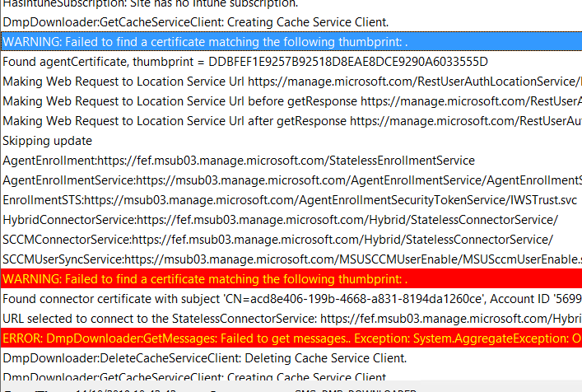The width and height of the screenshot is (582, 392).
Task: Select the 'Skipping update' log line
Action: coord(291,141)
